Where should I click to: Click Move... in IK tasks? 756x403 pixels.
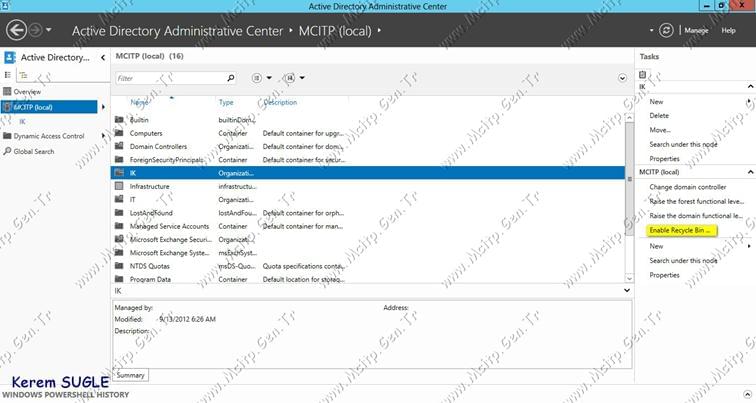point(660,130)
